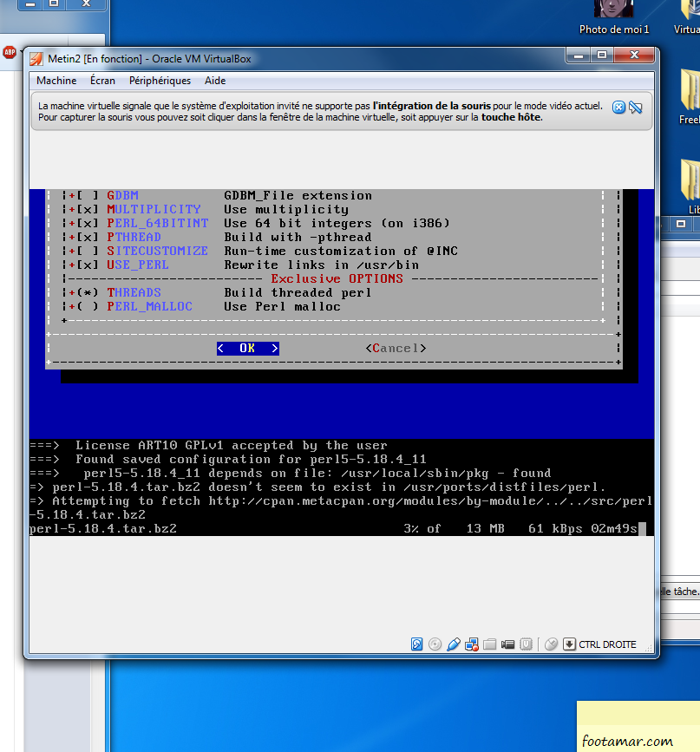Open the Périphériques menu
The height and width of the screenshot is (752, 700).
[160, 81]
